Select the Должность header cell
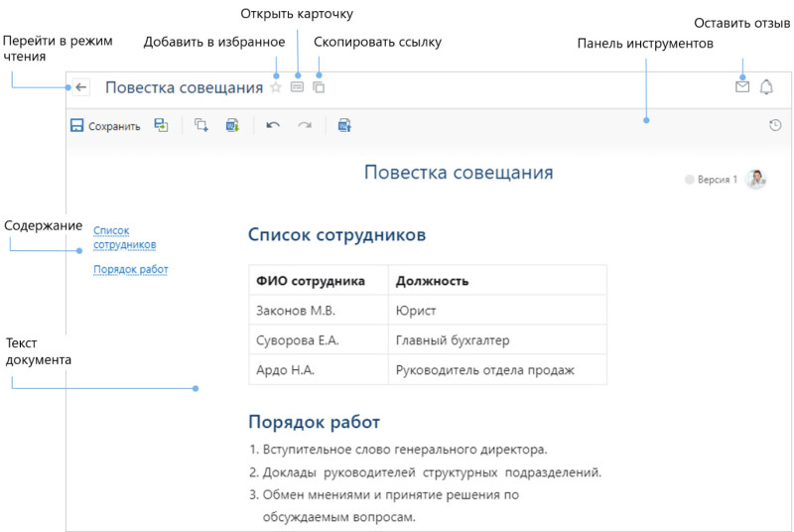The width and height of the screenshot is (794, 532). (x=497, y=281)
